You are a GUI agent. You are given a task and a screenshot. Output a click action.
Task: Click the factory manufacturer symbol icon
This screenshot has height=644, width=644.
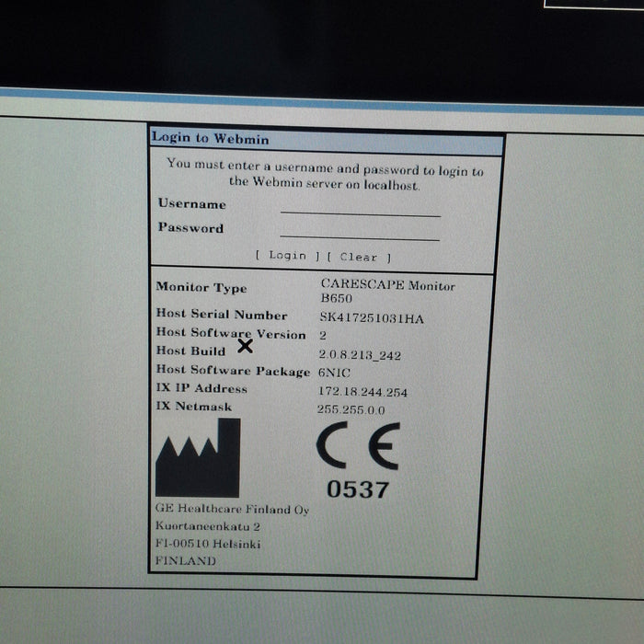(x=197, y=458)
